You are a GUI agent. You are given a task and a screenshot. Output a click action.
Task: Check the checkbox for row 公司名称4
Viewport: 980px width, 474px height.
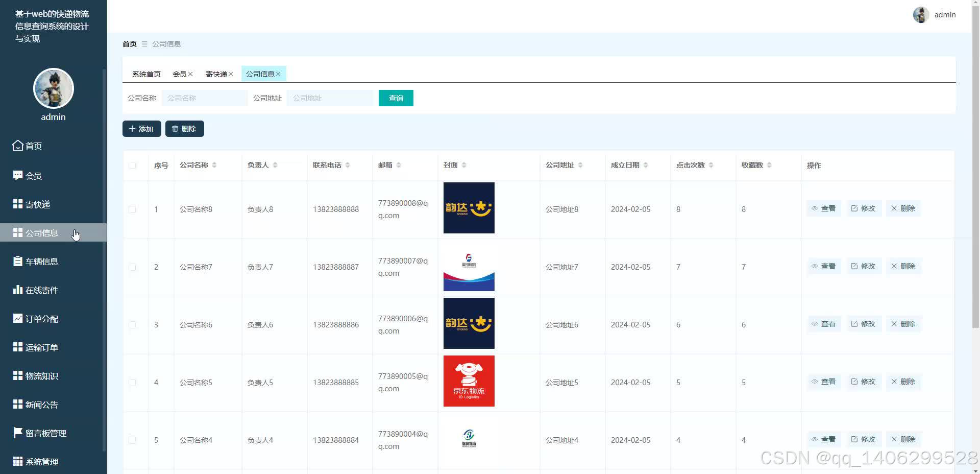132,440
